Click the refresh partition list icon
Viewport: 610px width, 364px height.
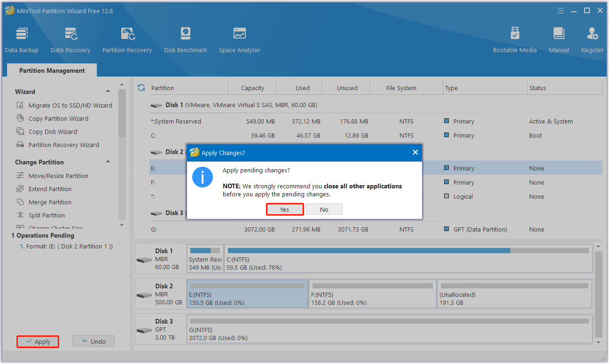pos(141,88)
